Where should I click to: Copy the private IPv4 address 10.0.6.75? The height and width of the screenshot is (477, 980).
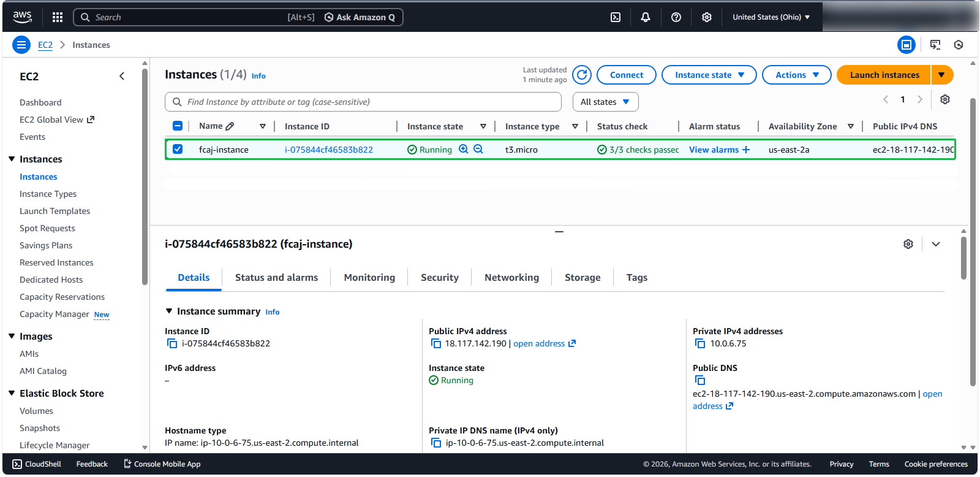tap(700, 343)
